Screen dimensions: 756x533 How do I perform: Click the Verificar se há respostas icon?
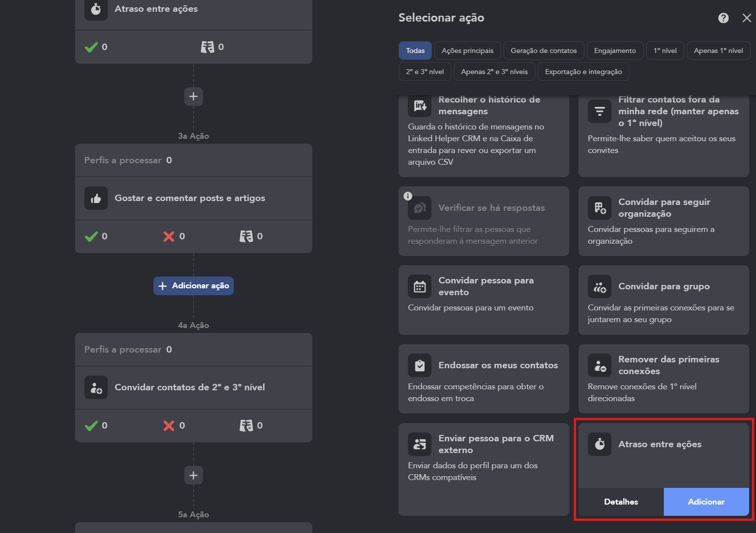tap(420, 208)
